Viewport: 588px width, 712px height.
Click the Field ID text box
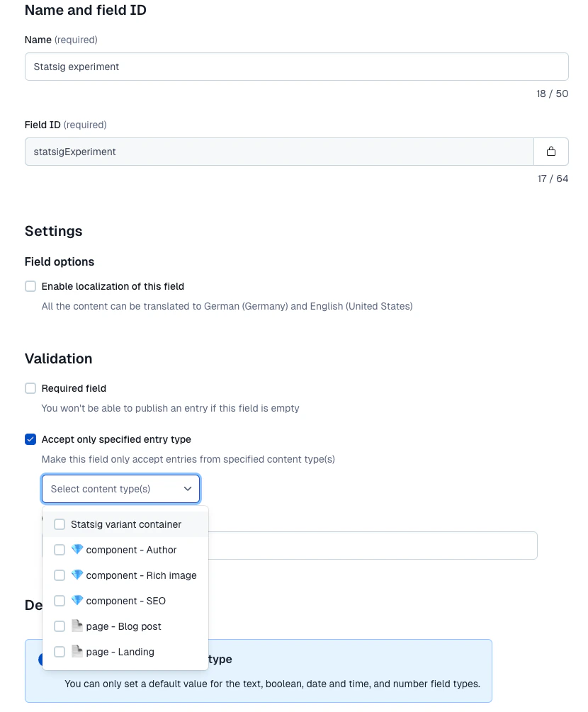(278, 152)
